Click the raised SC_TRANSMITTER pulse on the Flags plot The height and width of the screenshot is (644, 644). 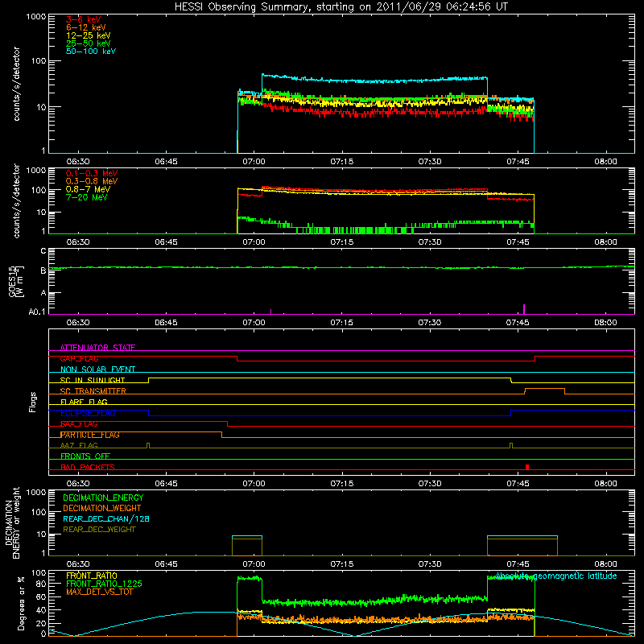[545, 390]
